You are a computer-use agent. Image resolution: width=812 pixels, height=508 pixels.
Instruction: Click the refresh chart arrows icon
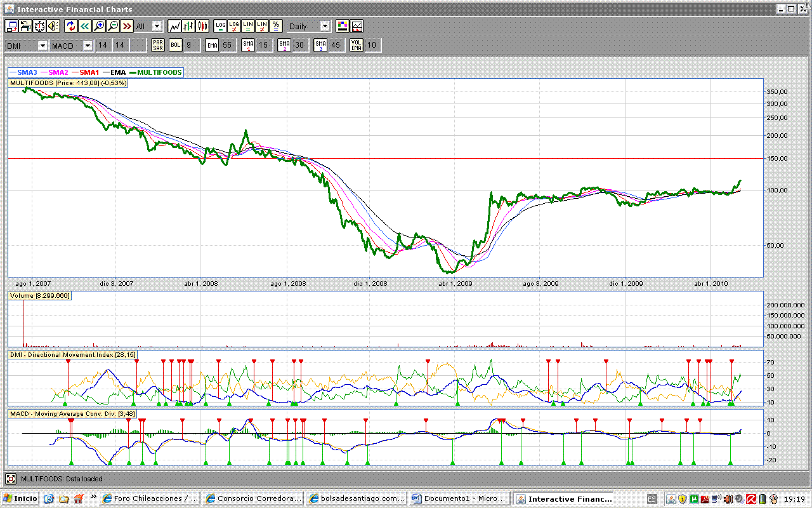point(70,26)
